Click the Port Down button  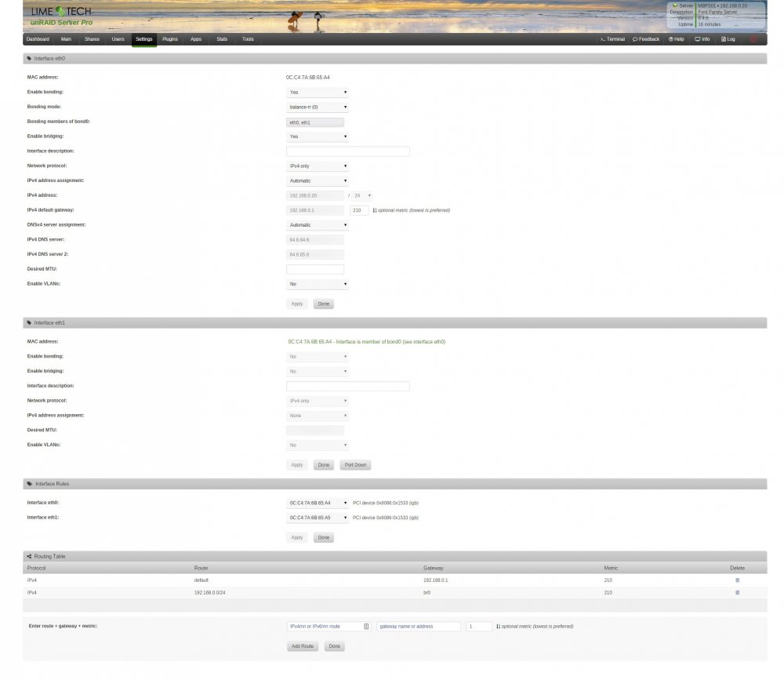coord(355,465)
